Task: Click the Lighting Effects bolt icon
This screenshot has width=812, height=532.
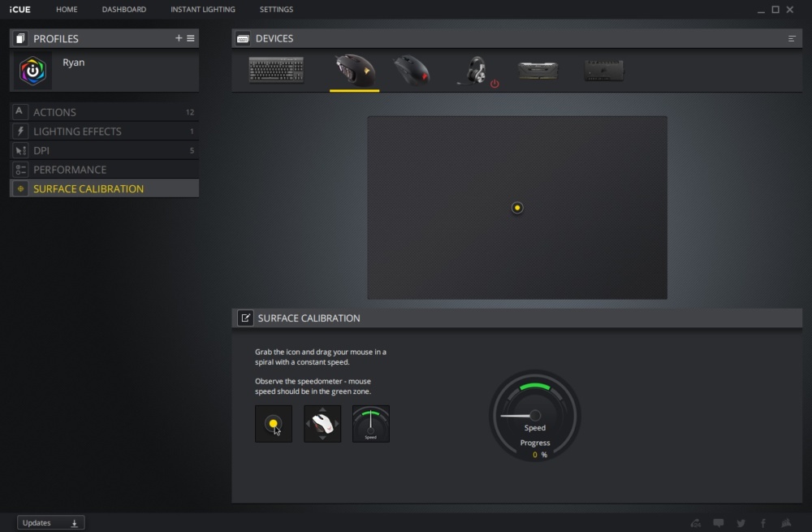Action: pos(19,131)
